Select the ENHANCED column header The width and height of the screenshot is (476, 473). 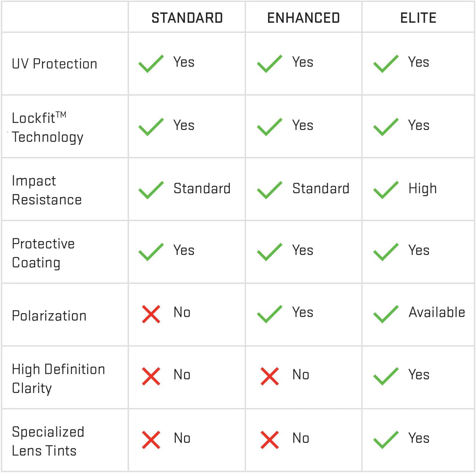[x=303, y=18]
